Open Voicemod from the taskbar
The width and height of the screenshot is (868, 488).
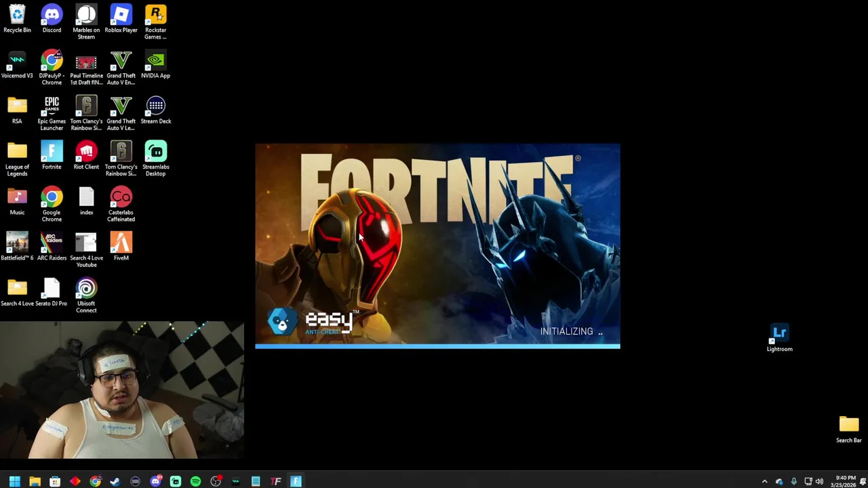click(235, 481)
